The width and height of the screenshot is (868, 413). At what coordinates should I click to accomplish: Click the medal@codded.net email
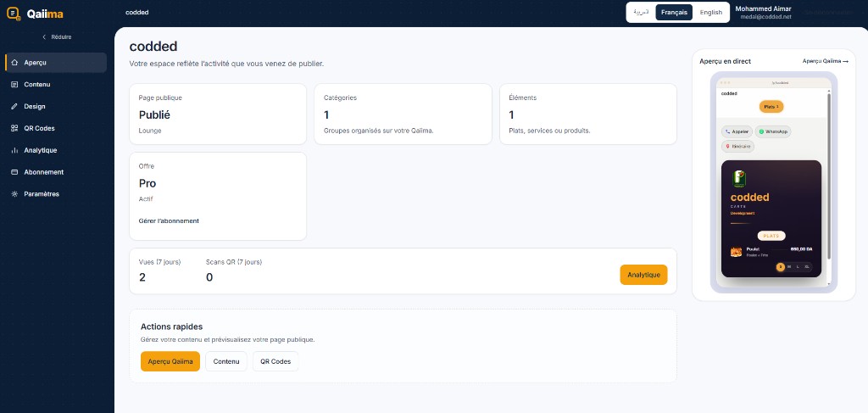765,17
